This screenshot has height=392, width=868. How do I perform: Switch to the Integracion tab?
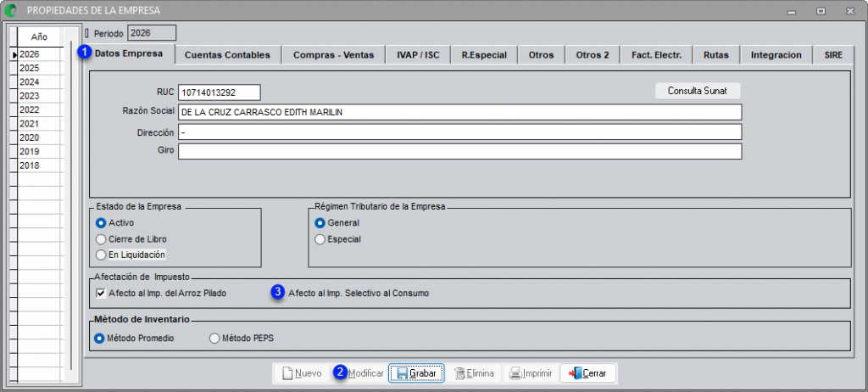(x=776, y=55)
